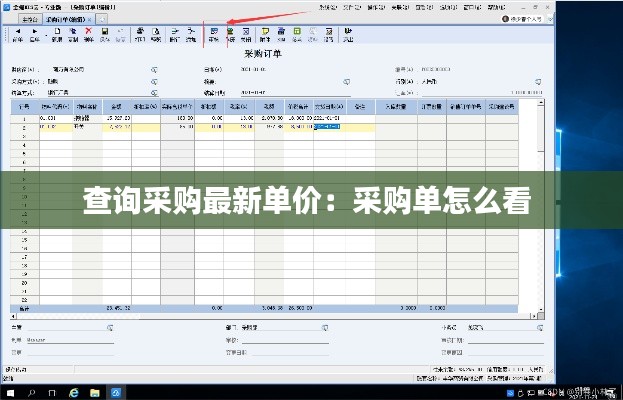Viewport: 623px width, 400px height.
Task: Click the 税额 column header
Action: coord(269,106)
